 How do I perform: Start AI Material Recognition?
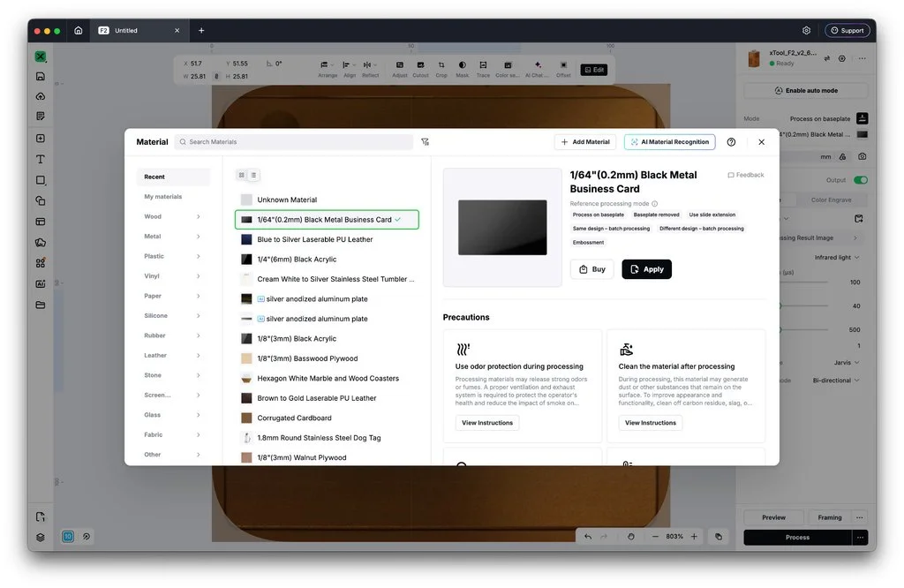point(669,142)
